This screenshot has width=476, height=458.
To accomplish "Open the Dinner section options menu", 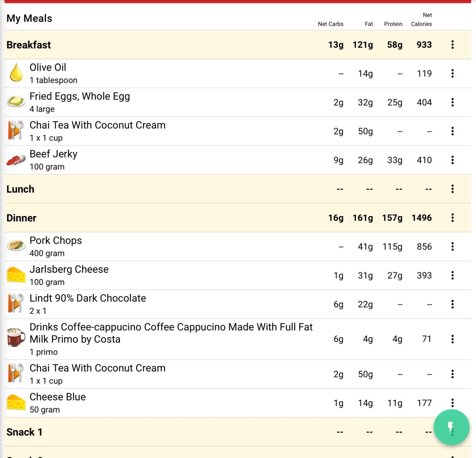I will [x=452, y=218].
